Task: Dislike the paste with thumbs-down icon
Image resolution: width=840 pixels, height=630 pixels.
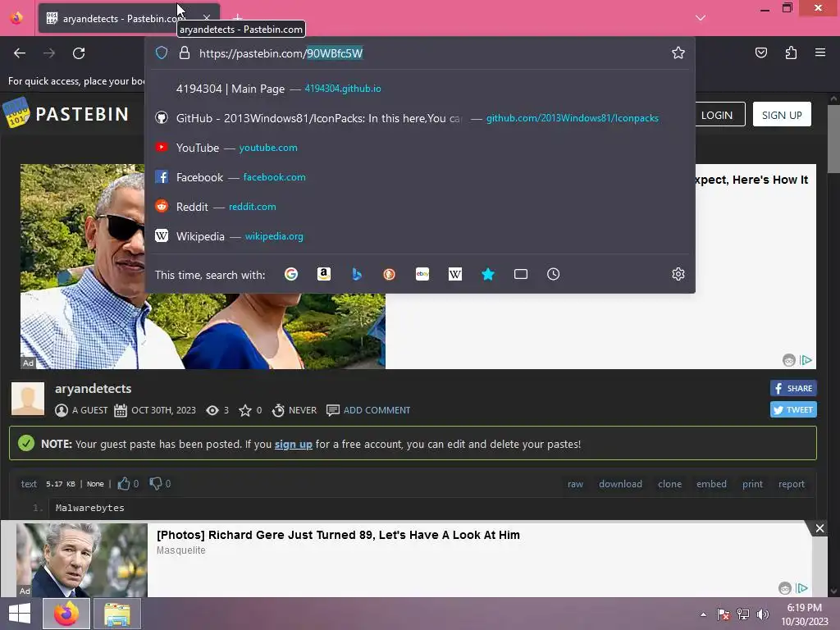Action: click(x=155, y=484)
